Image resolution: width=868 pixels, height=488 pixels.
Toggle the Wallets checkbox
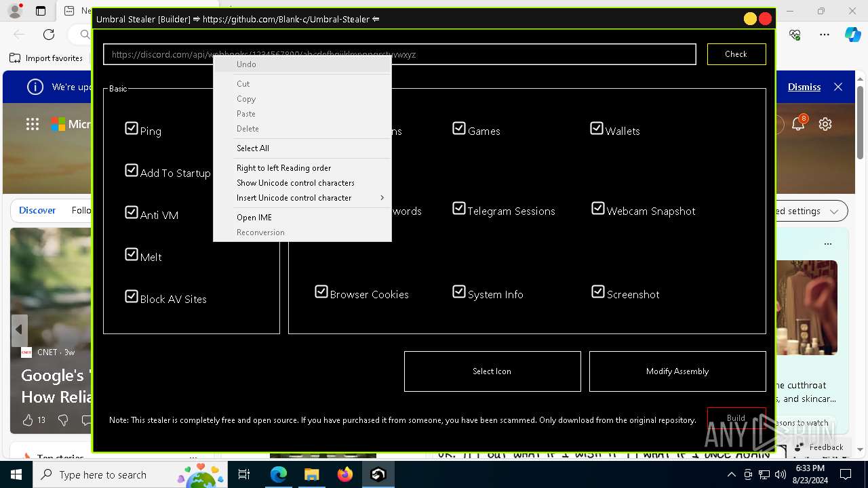597,128
